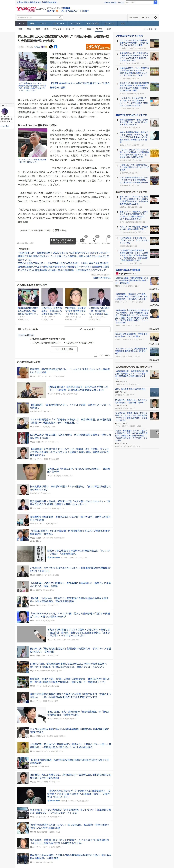Click the ログイン link
The width and height of the screenshot is (174, 868).
[51, 11]
